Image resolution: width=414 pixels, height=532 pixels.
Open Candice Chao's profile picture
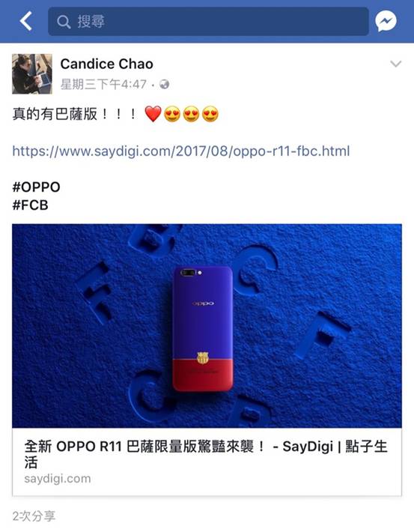point(32,73)
